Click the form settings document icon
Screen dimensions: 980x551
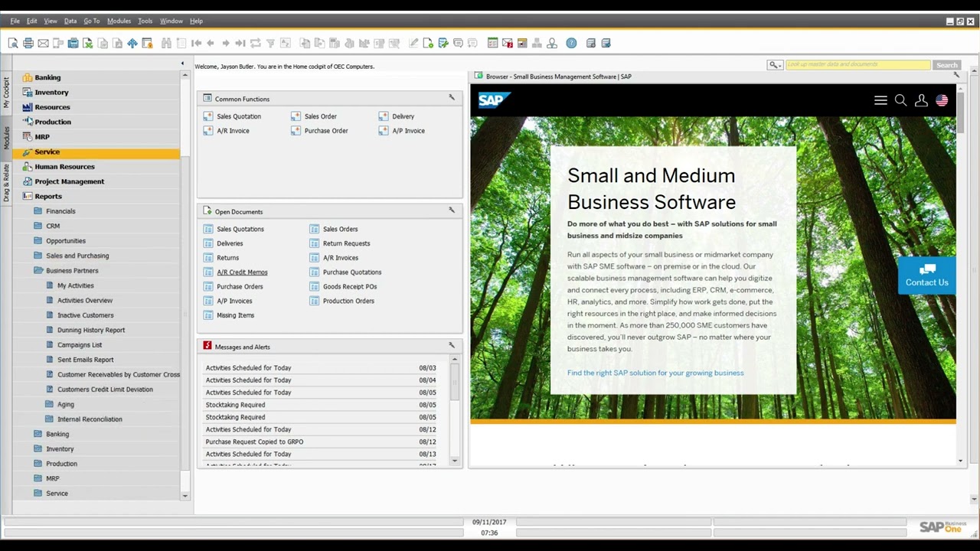428,44
